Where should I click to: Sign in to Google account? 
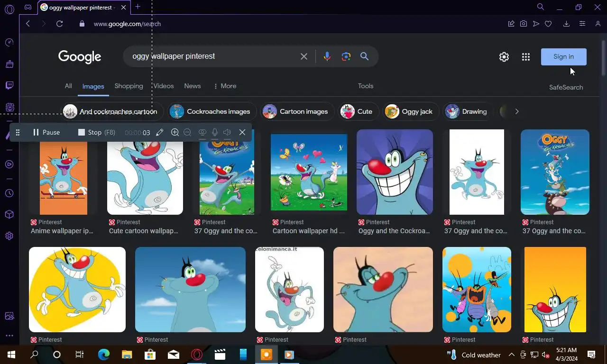(564, 56)
